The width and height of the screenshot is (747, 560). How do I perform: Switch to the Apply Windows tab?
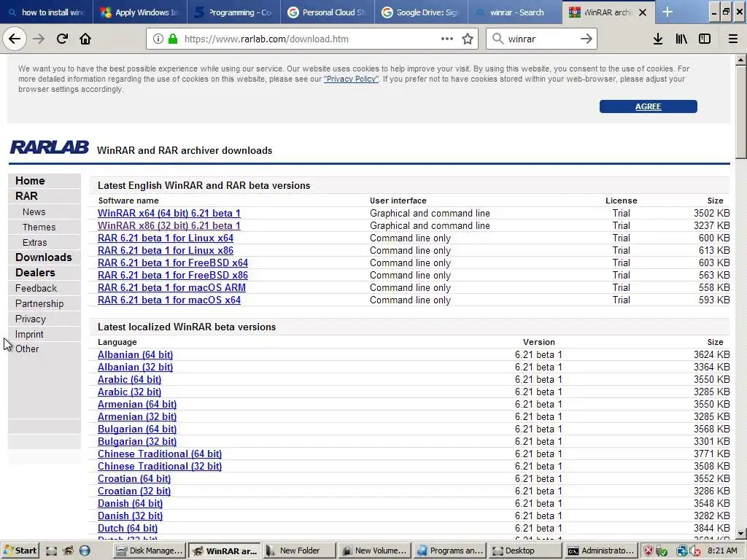tap(140, 12)
